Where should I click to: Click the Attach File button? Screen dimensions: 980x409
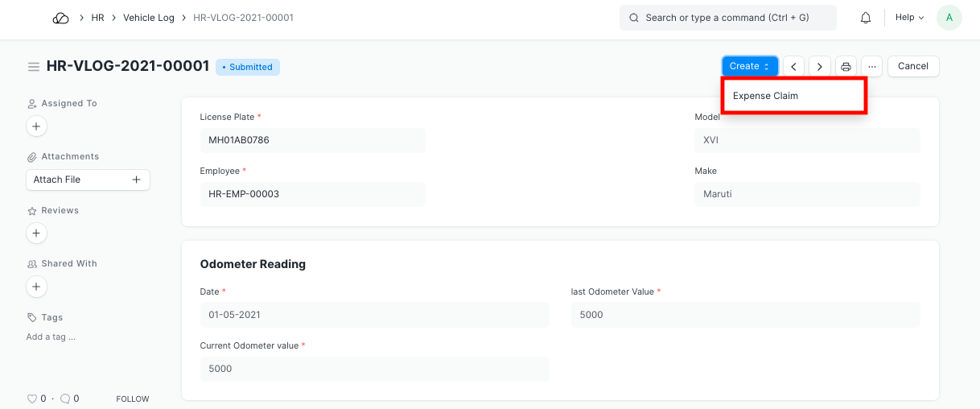point(88,180)
